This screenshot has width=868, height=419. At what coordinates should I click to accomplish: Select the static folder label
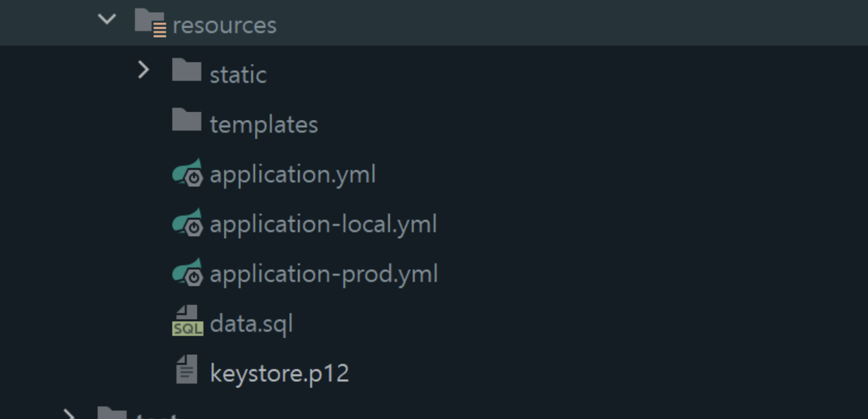(x=238, y=75)
